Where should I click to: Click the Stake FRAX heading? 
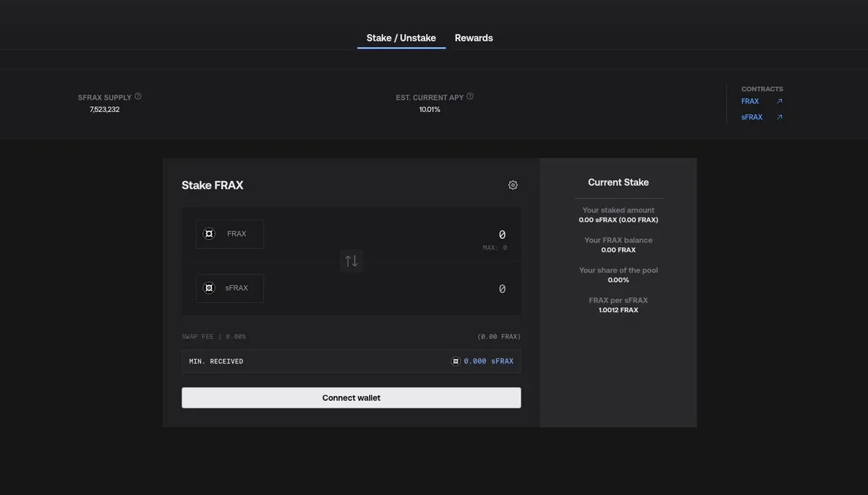(x=213, y=185)
